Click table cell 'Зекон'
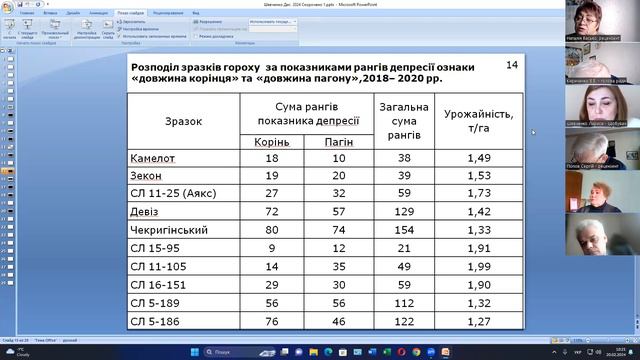The width and height of the screenshot is (640, 360). tap(184, 176)
